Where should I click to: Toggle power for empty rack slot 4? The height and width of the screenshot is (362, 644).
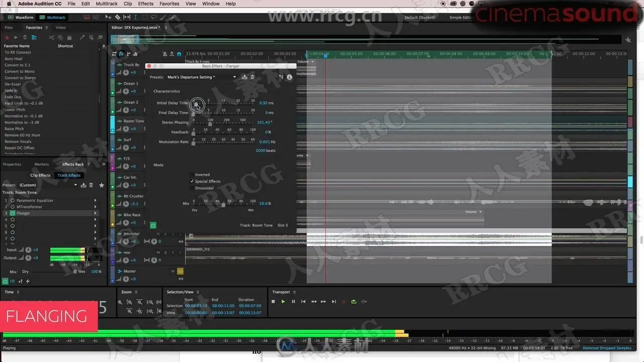click(13, 220)
